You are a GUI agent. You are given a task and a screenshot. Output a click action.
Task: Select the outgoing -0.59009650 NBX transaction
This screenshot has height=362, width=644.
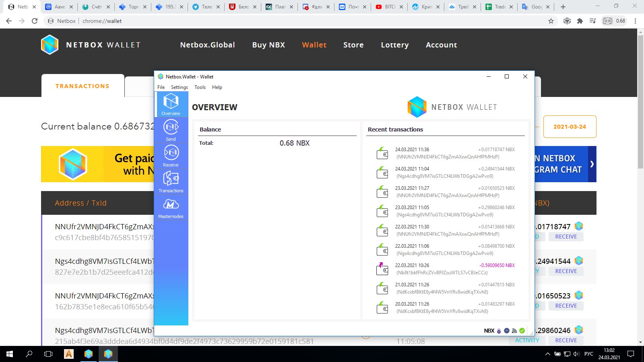click(x=446, y=269)
